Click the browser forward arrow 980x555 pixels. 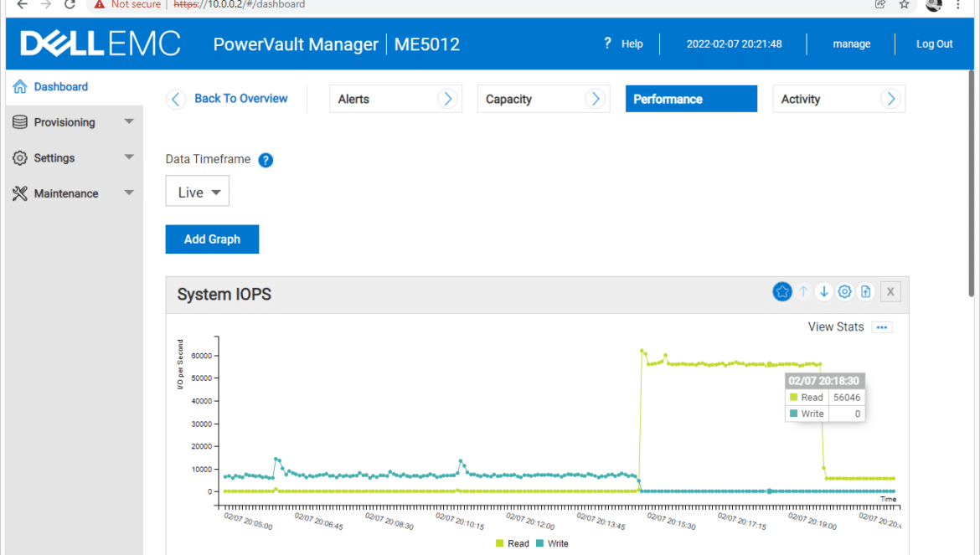[45, 4]
